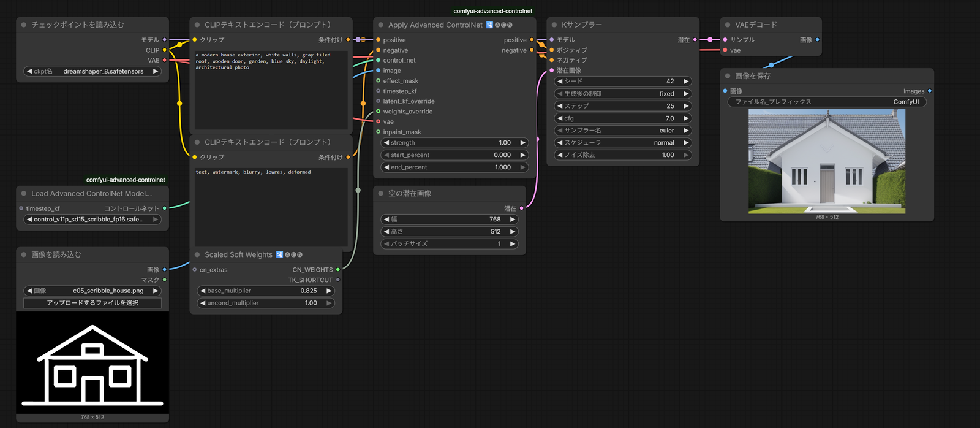
Task: Select previous image with 画像 left arrow
Action: click(x=29, y=291)
